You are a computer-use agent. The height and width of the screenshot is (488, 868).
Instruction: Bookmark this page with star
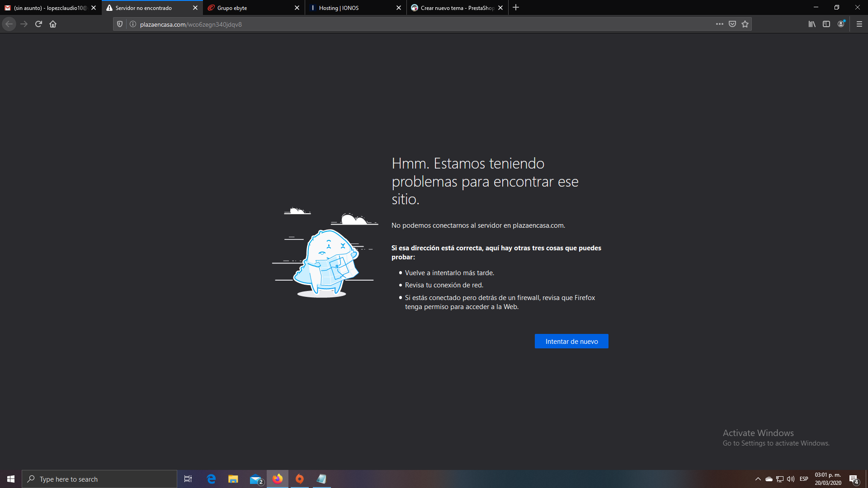[x=745, y=24]
